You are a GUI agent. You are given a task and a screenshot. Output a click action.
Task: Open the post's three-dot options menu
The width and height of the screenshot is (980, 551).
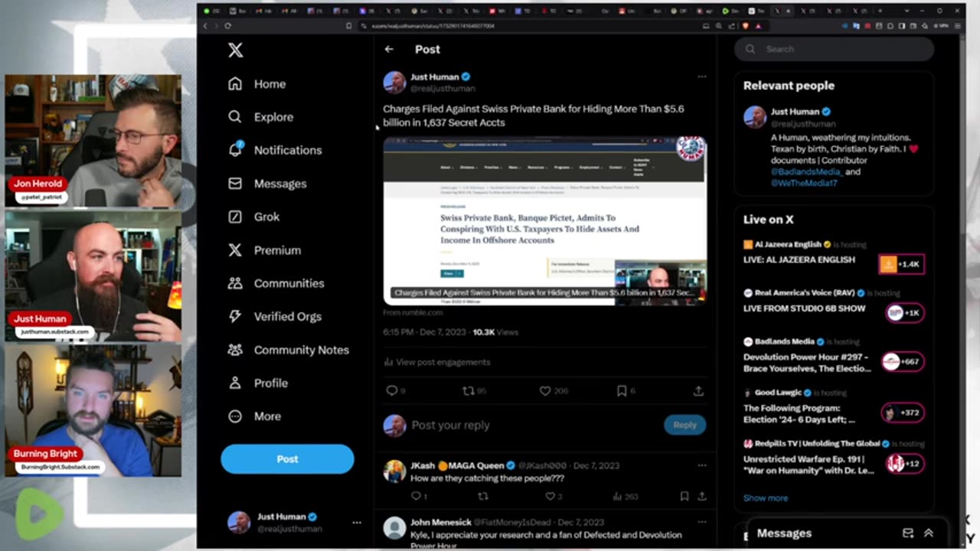click(701, 77)
